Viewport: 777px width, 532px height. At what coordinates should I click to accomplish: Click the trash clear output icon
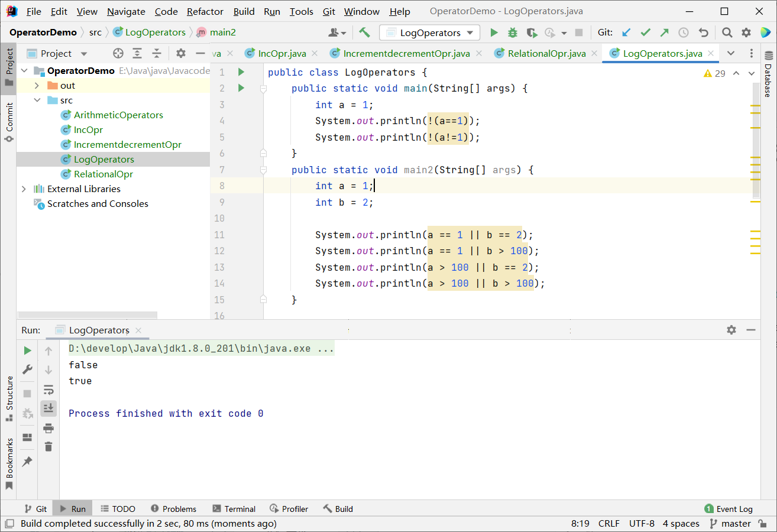coord(48,446)
